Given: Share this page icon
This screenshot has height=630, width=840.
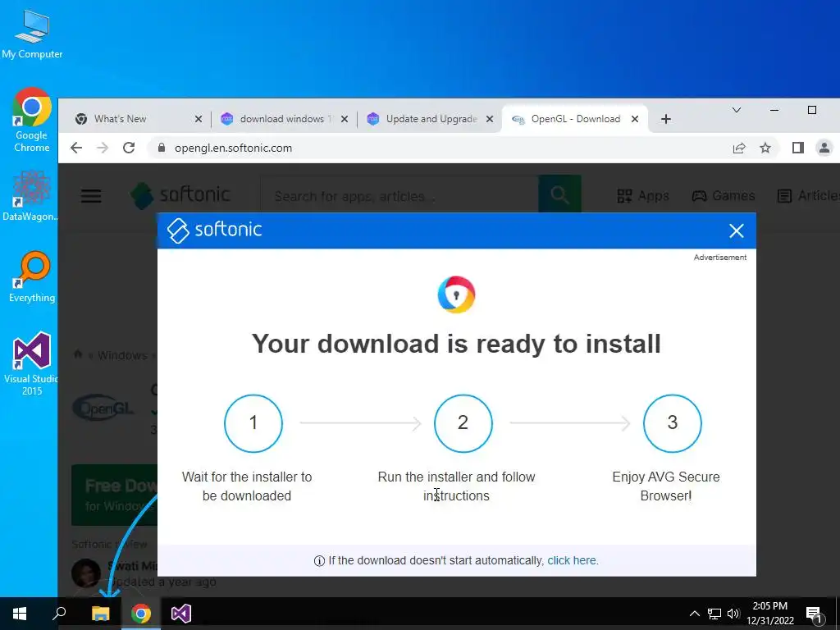Looking at the screenshot, I should point(739,148).
